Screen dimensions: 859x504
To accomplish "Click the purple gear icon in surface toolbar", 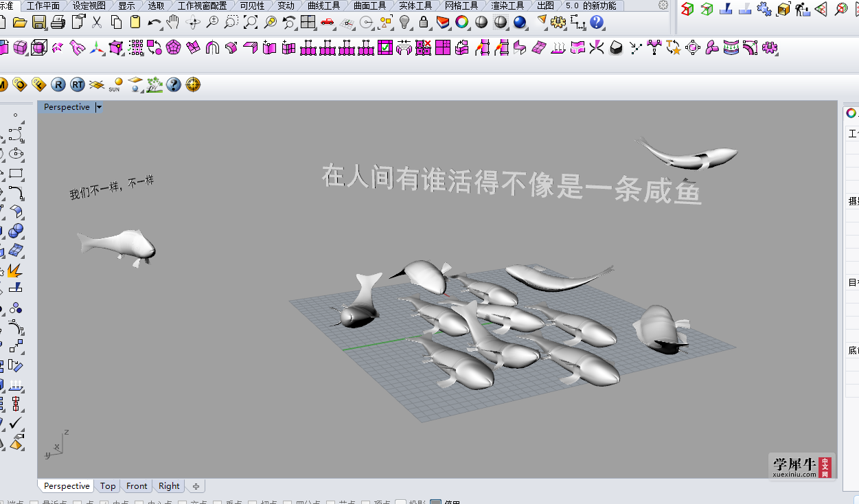I will (x=770, y=47).
